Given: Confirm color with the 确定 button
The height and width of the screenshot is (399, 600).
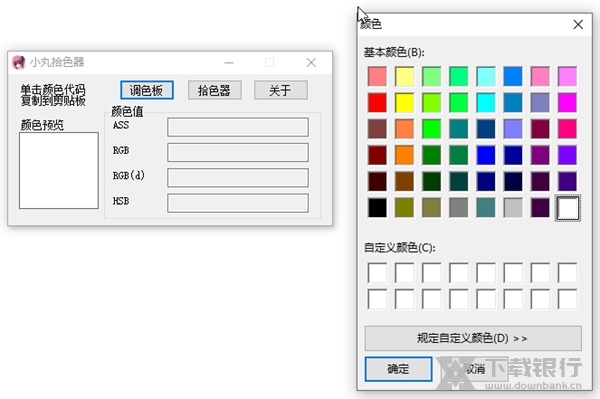Looking at the screenshot, I should pyautogui.click(x=398, y=369).
